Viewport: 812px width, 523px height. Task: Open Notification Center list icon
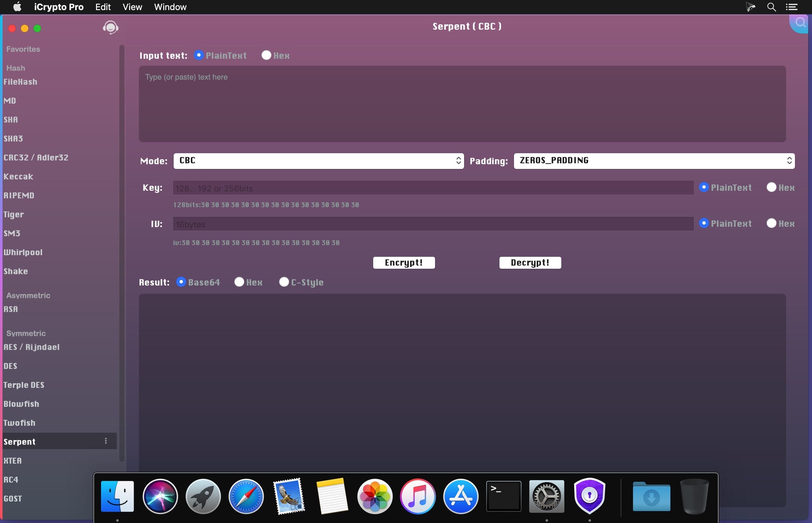(791, 7)
